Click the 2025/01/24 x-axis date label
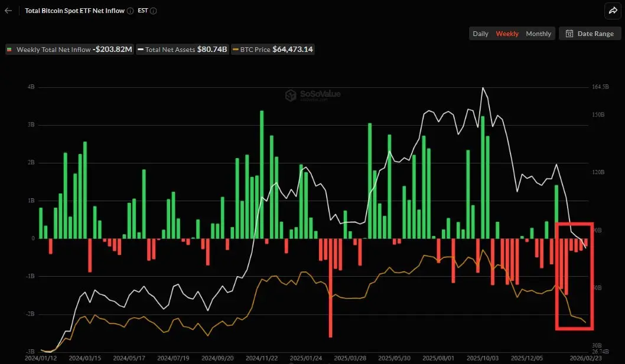The width and height of the screenshot is (625, 364). click(306, 358)
